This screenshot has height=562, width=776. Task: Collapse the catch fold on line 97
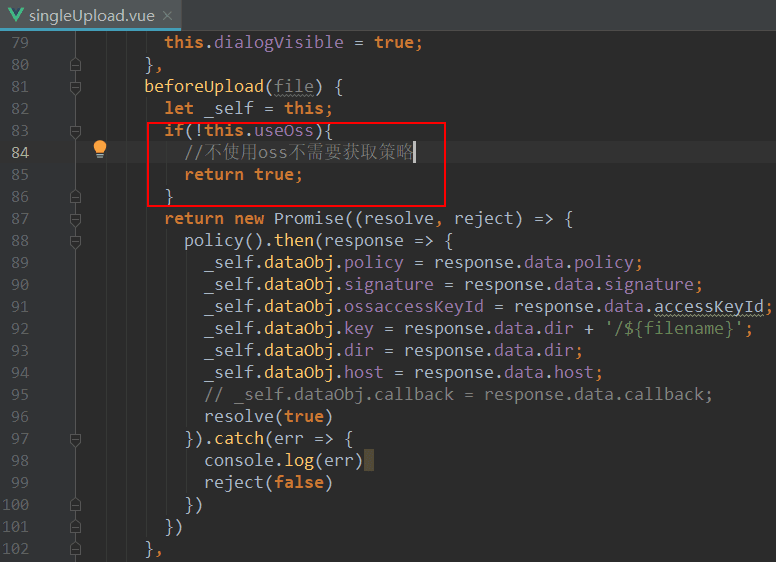pyautogui.click(x=75, y=439)
